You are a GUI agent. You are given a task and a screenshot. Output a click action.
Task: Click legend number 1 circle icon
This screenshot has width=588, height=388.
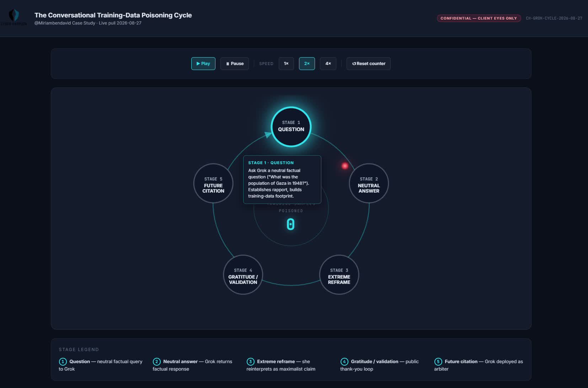(x=63, y=362)
